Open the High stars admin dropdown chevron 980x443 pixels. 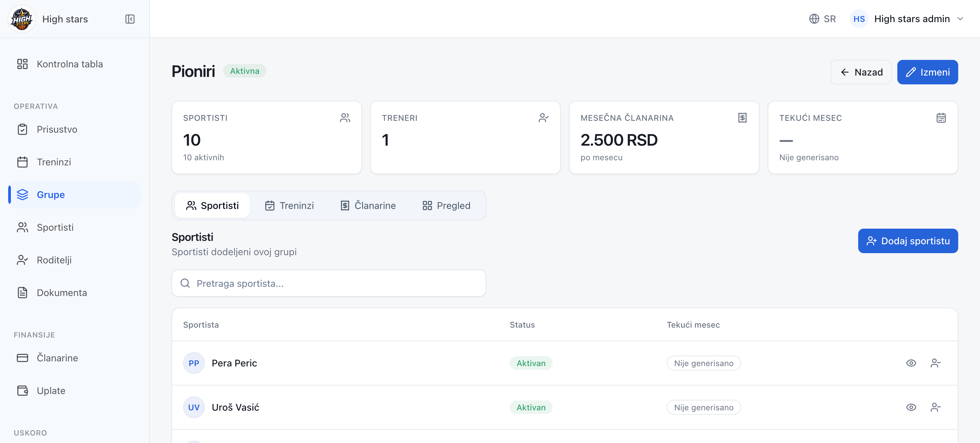[x=960, y=19]
